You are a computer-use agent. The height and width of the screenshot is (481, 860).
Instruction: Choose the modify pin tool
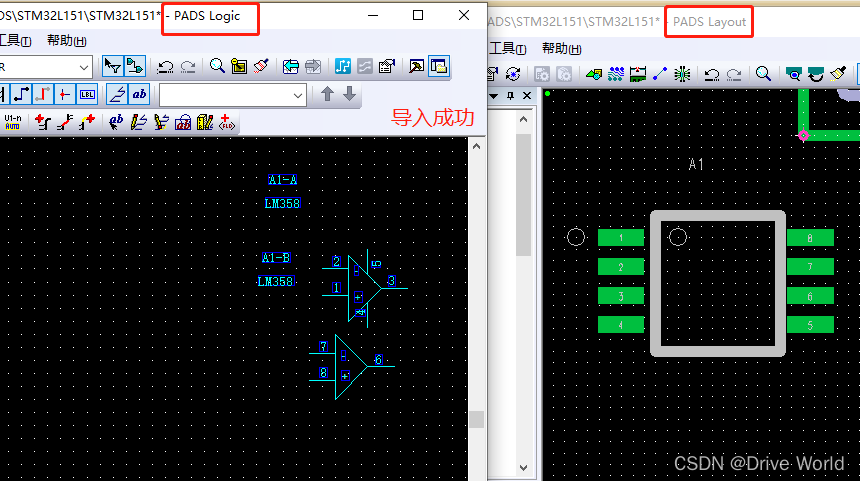click(x=65, y=122)
